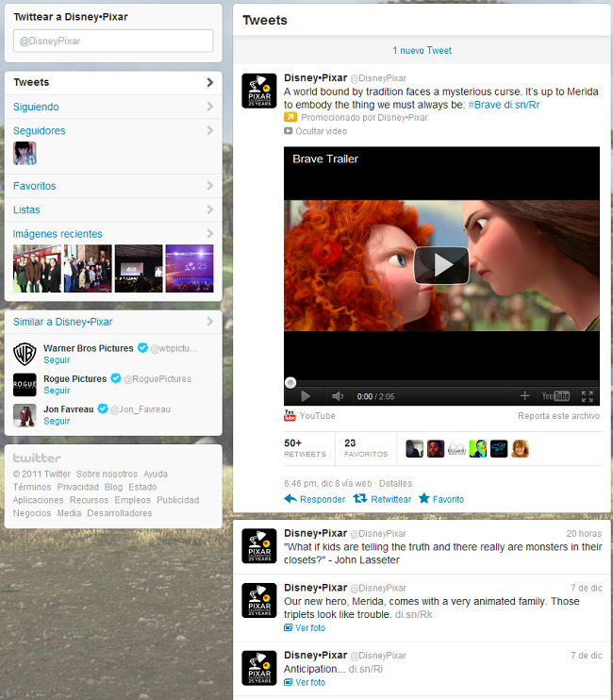Open the di.sn/Rr link
613x700 pixels.
(x=522, y=105)
